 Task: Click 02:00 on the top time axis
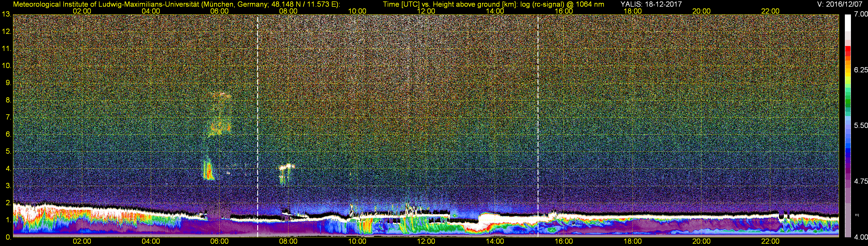[82, 11]
